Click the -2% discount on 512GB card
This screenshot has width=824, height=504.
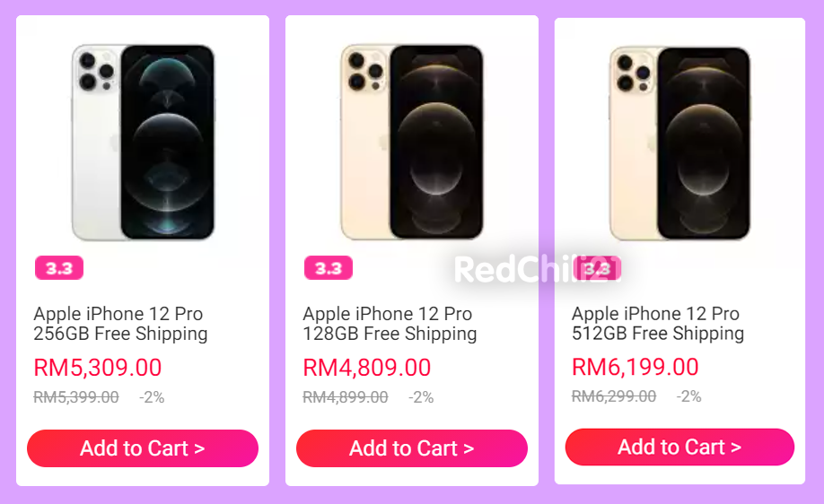689,396
